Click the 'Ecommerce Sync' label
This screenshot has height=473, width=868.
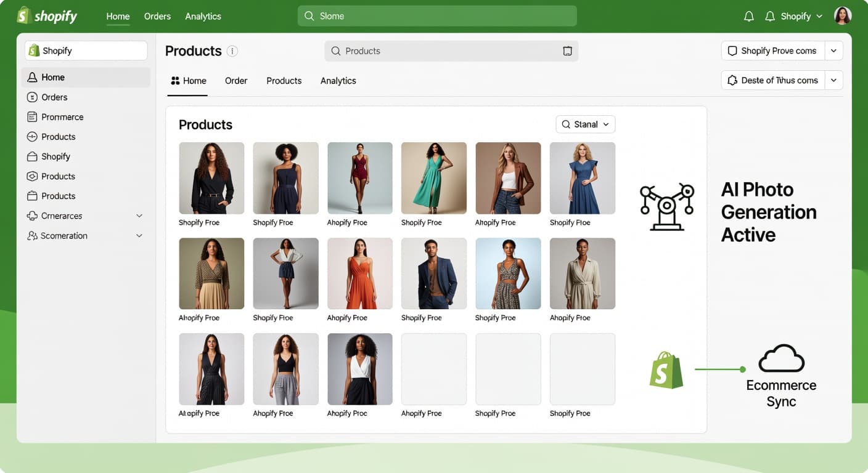pos(781,394)
